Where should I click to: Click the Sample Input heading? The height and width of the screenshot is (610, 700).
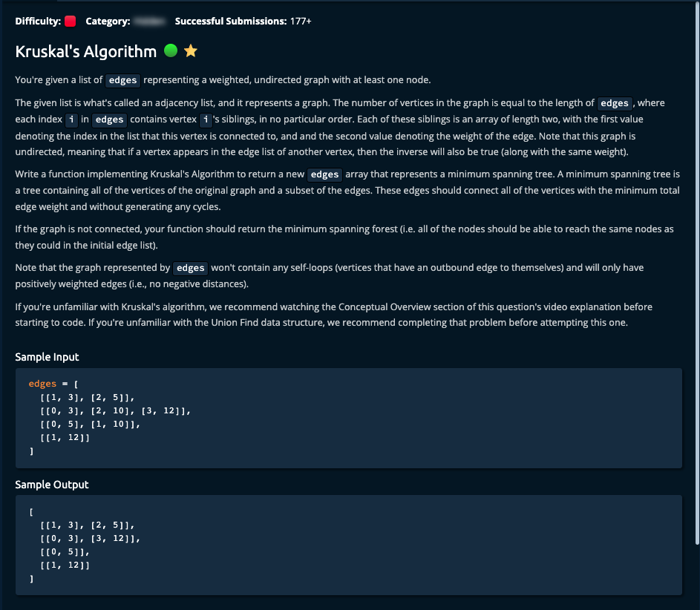(47, 357)
